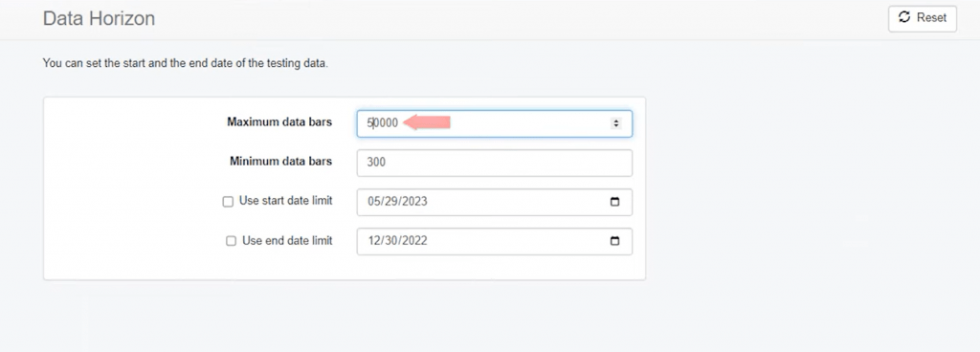980x352 pixels.
Task: Click the Maximum data bars label
Action: [279, 122]
